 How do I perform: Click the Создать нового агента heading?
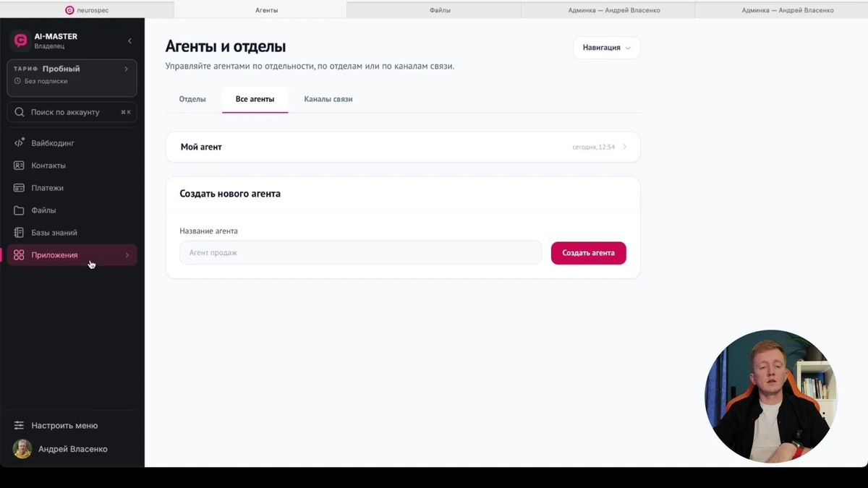[230, 194]
